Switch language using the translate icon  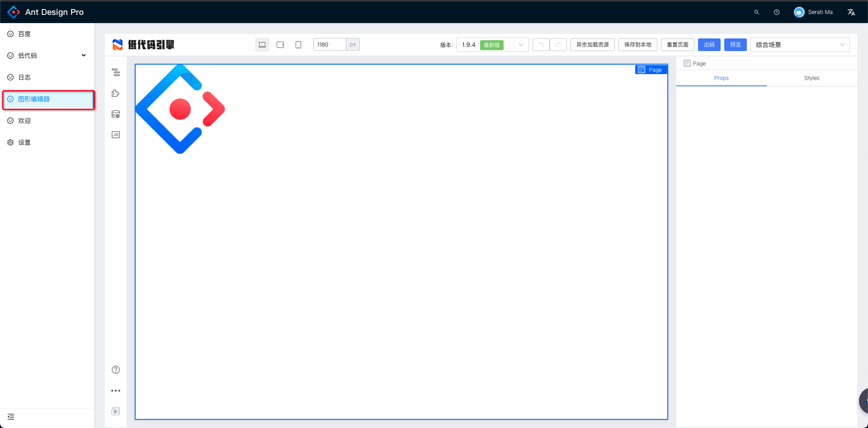coord(851,12)
